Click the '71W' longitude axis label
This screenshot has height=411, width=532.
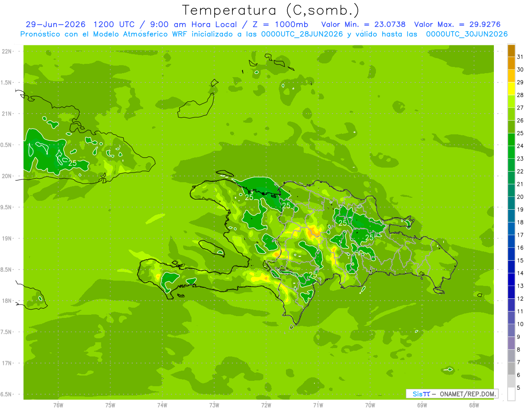pyautogui.click(x=318, y=405)
